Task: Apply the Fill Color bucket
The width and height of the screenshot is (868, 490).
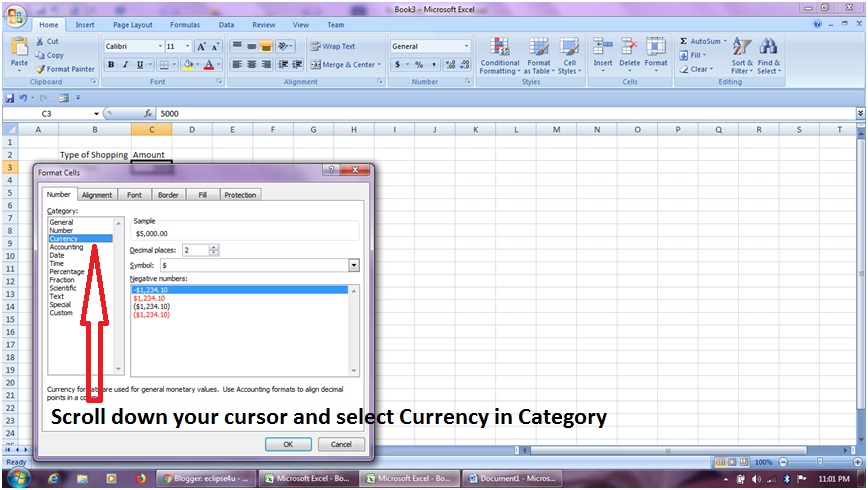Action: [188, 65]
